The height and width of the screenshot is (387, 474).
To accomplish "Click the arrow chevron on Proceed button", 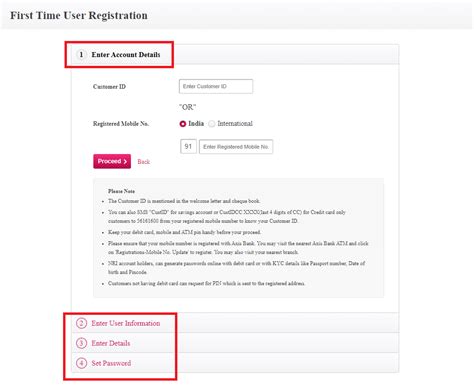I will tap(125, 162).
